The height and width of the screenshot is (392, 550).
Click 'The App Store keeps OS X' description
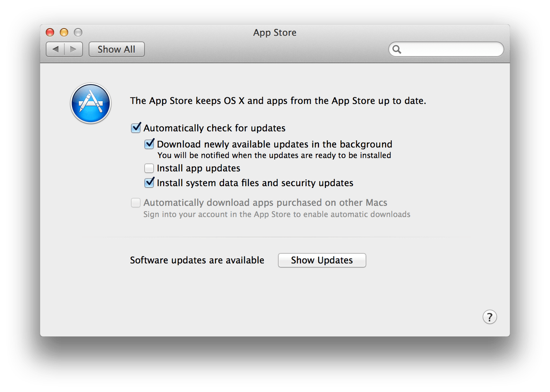click(x=278, y=101)
